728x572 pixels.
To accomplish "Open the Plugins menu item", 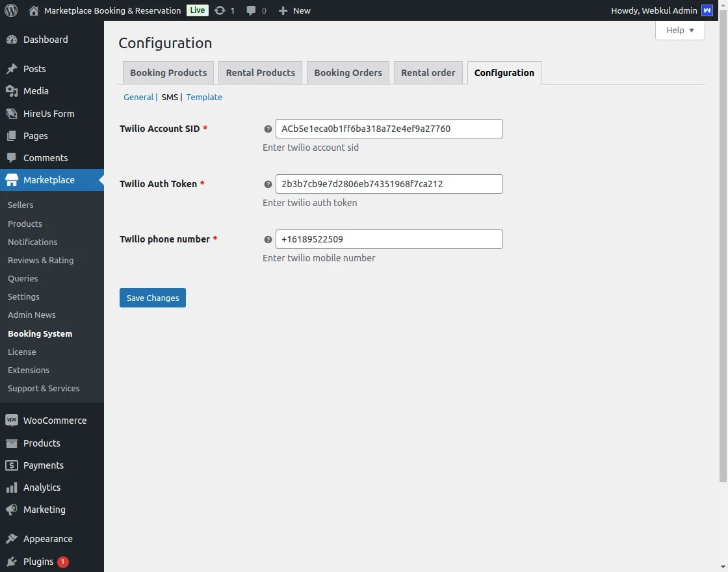I will tap(38, 562).
